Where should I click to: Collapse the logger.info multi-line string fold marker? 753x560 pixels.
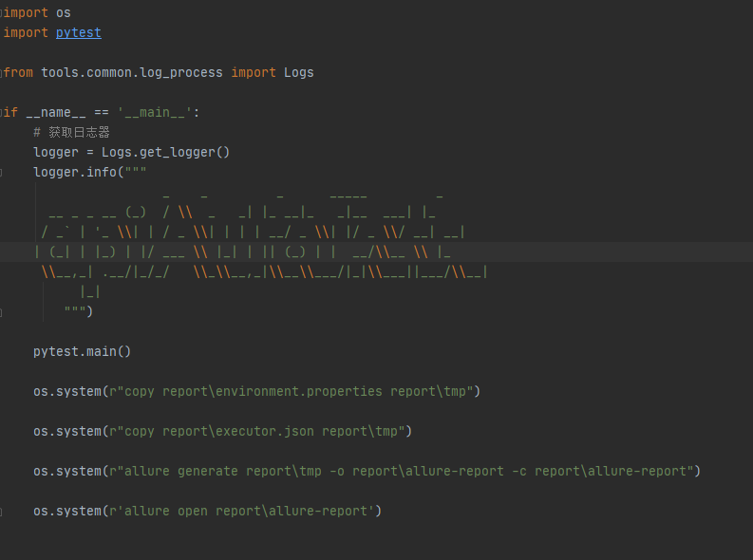(x=1, y=172)
